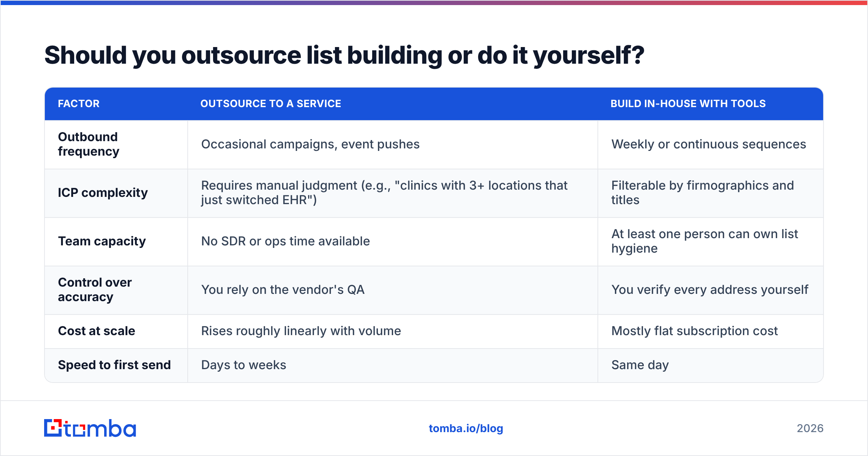
Task: Click 'Mostly flat subscription cost'
Action: pos(694,331)
